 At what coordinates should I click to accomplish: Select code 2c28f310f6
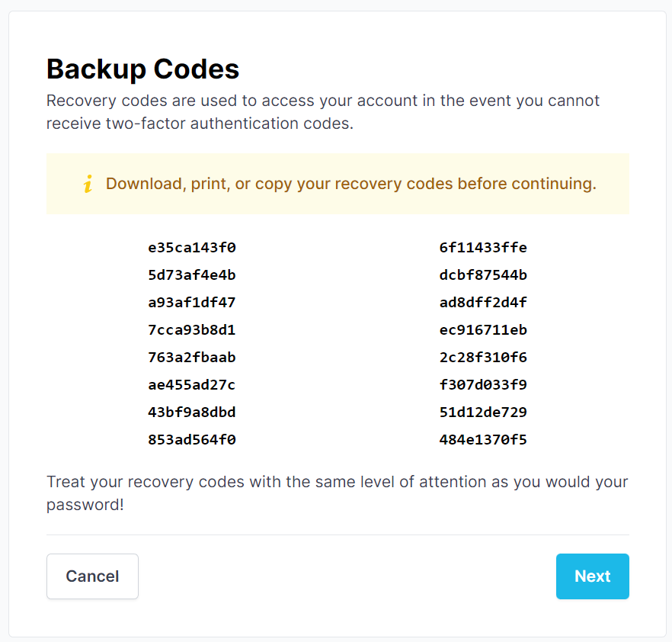point(483,358)
